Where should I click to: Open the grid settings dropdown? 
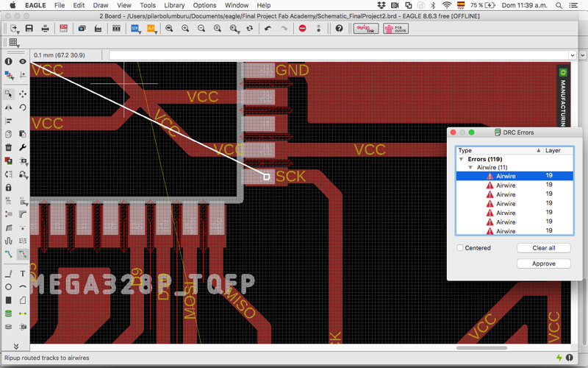18,46
